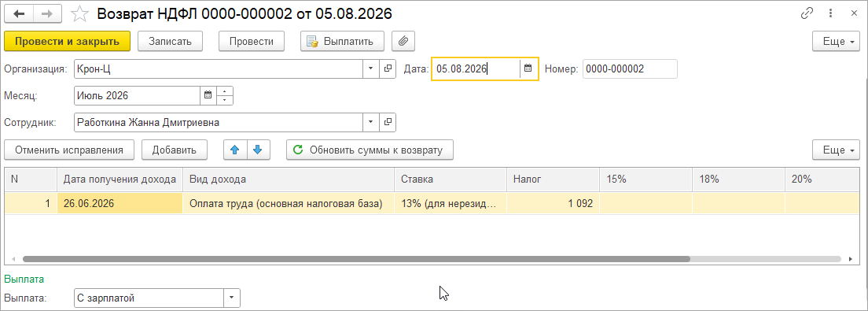The image size is (868, 311).
Task: Click the table's horizontal scrollbar thumb
Action: (356, 258)
